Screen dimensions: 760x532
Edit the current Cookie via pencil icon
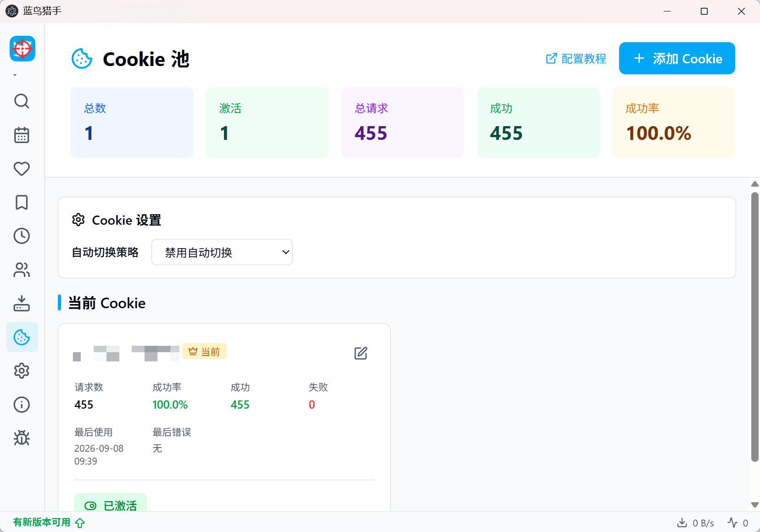[361, 353]
